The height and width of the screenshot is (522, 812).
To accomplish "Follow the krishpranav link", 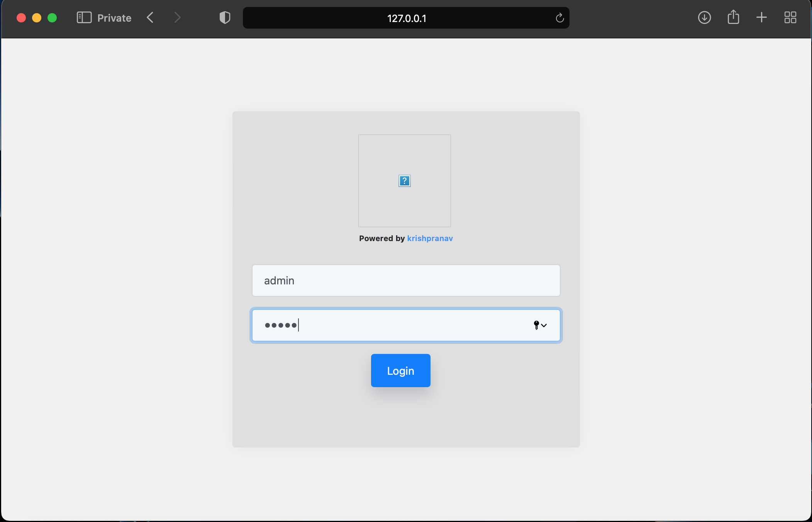I will [x=430, y=238].
